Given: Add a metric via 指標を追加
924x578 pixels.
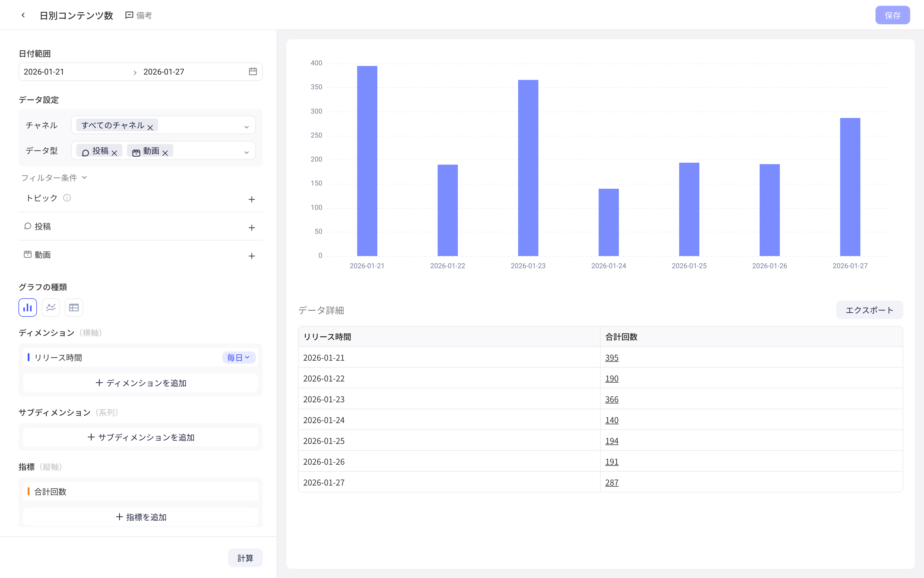Looking at the screenshot, I should 141,517.
